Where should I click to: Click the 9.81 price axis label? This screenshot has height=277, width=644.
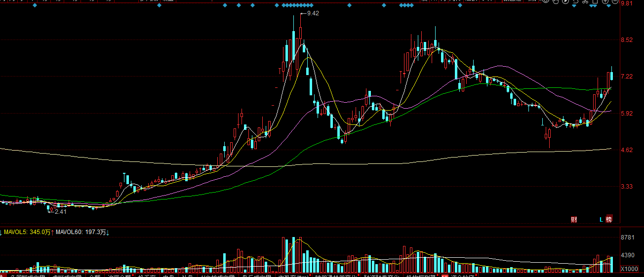(627, 3)
